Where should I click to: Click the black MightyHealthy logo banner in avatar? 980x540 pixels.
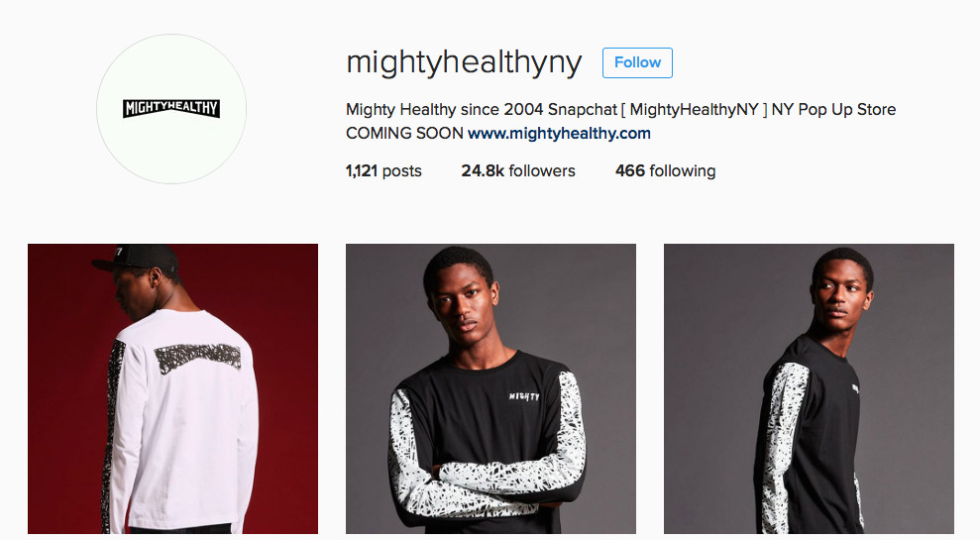click(171, 108)
